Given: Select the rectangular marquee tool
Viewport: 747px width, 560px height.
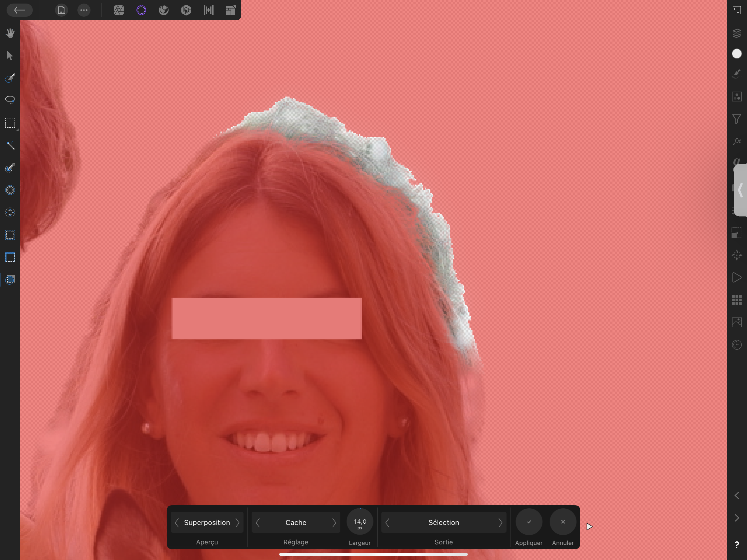Looking at the screenshot, I should click(x=10, y=122).
